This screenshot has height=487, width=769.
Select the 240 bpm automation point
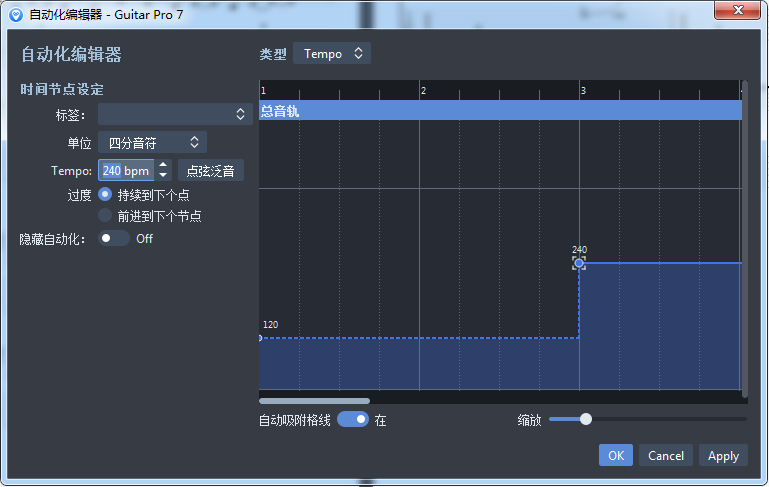tap(579, 263)
